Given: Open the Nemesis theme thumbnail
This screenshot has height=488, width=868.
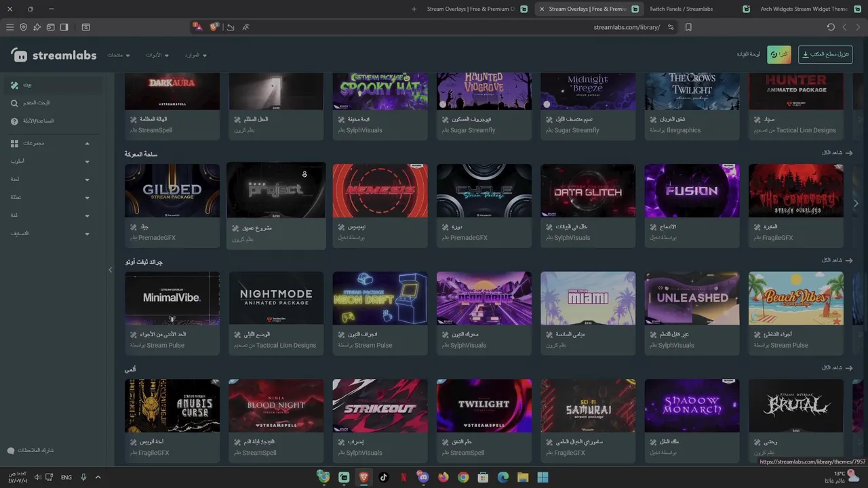Looking at the screenshot, I should coord(380,190).
